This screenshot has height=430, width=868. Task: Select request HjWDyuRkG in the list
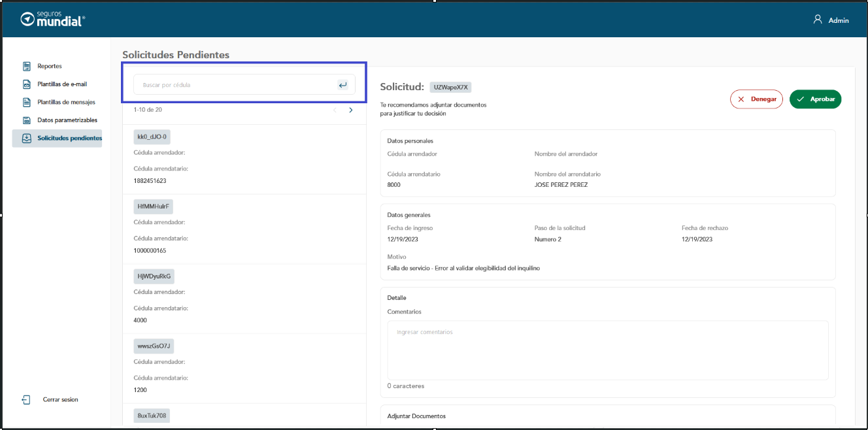[154, 276]
